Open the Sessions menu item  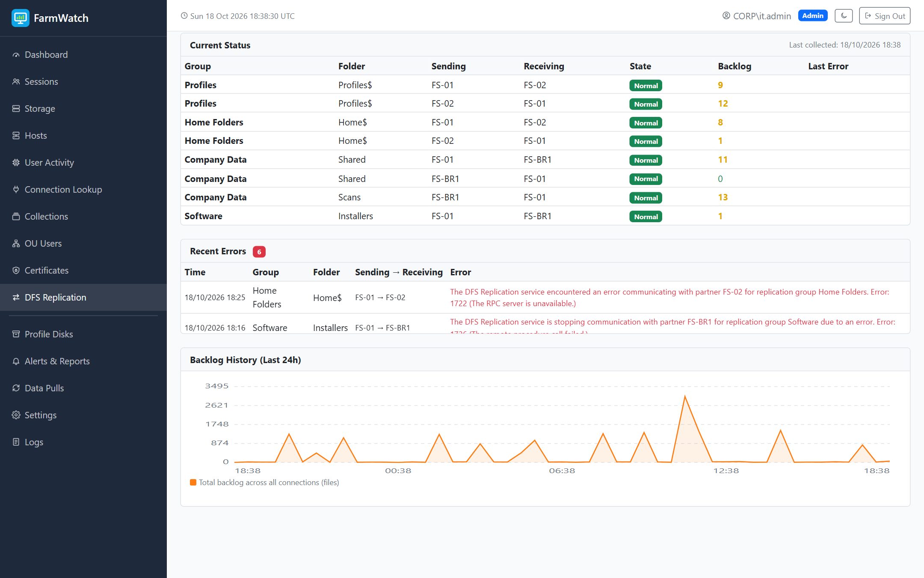[x=83, y=82]
